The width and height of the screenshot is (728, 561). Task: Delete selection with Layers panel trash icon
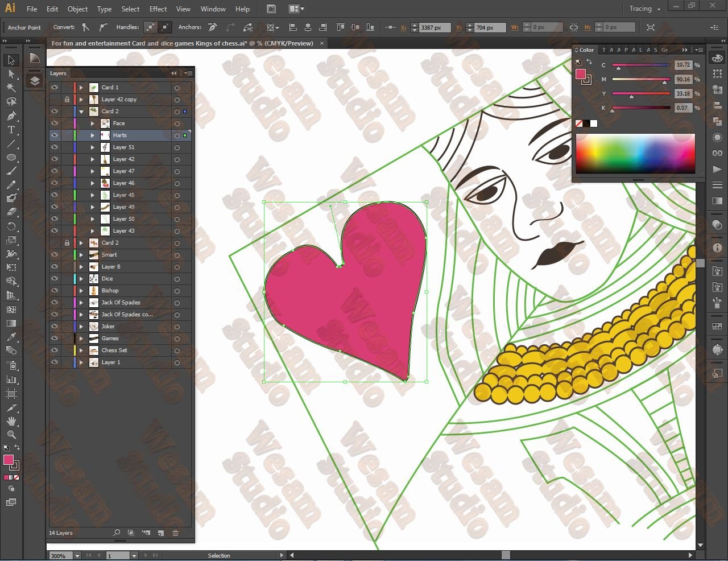[175, 533]
